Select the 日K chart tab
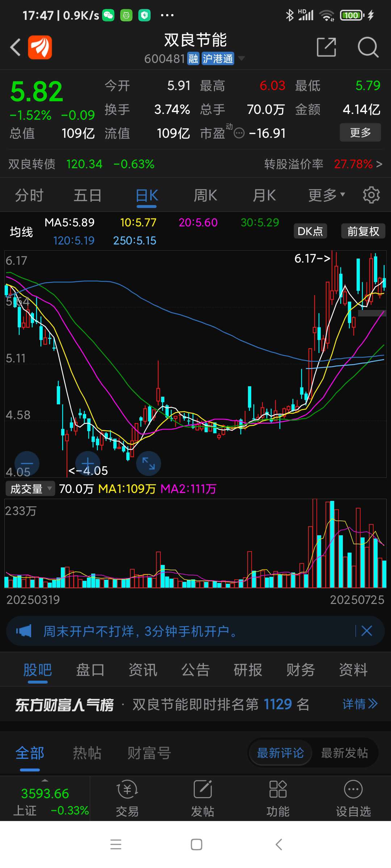The height and width of the screenshot is (868, 391). tap(147, 196)
